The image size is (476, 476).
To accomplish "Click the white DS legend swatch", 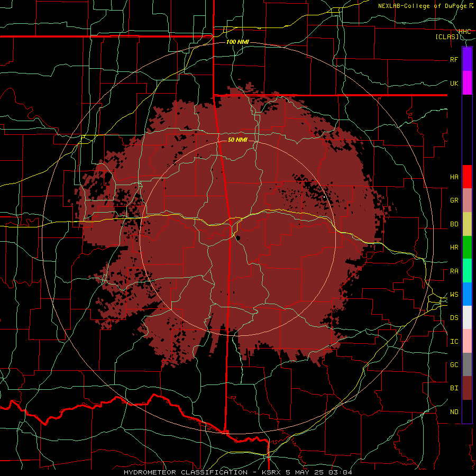I will coord(467,317).
